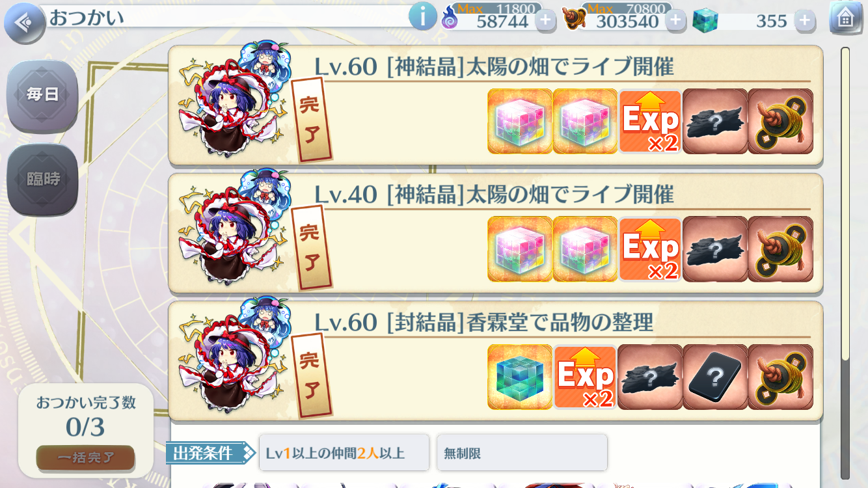Add cubes with plus next to 355
This screenshot has width=868, height=488.
coord(805,21)
